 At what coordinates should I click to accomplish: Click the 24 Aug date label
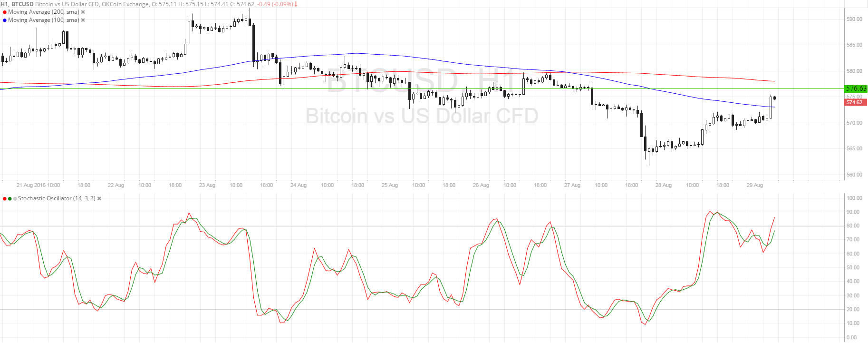299,186
